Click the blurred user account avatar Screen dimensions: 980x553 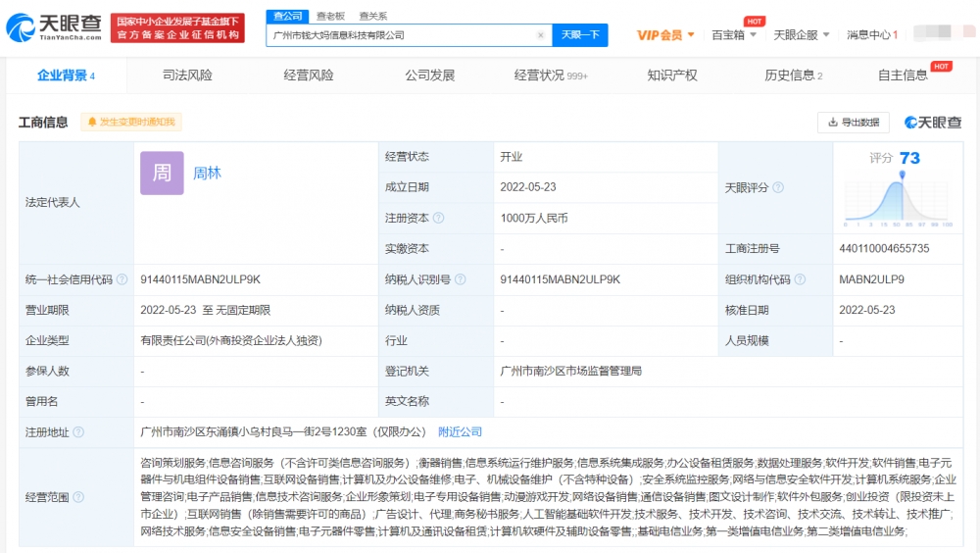click(x=944, y=32)
